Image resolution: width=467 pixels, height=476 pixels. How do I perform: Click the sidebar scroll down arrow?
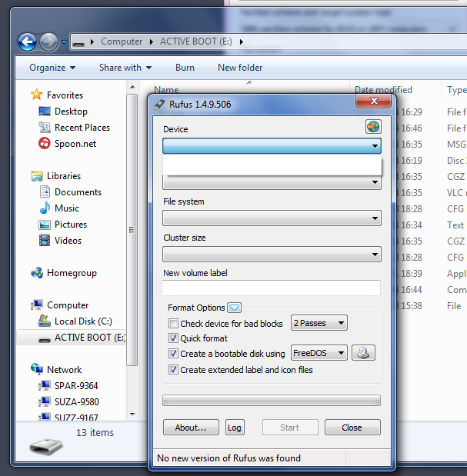[132, 414]
